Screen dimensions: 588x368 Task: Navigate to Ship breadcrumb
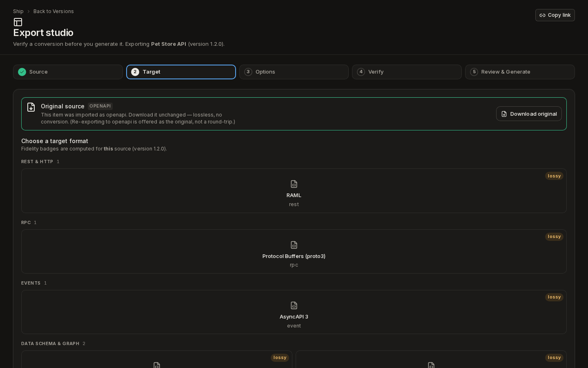[x=18, y=11]
